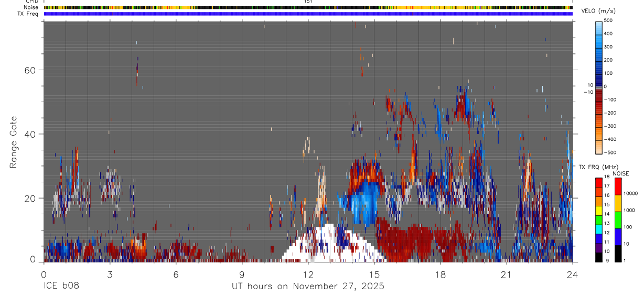This screenshot has width=644, height=297.
Task: Select the 500 tick on velocity scale
Action: click(x=609, y=20)
